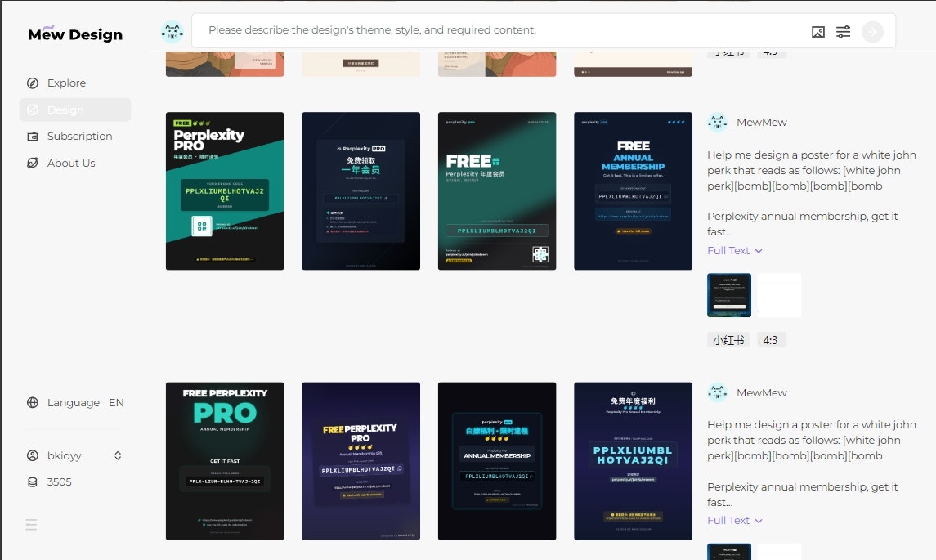The width and height of the screenshot is (936, 560).
Task: Click the Subscription wallet icon
Action: click(x=33, y=137)
